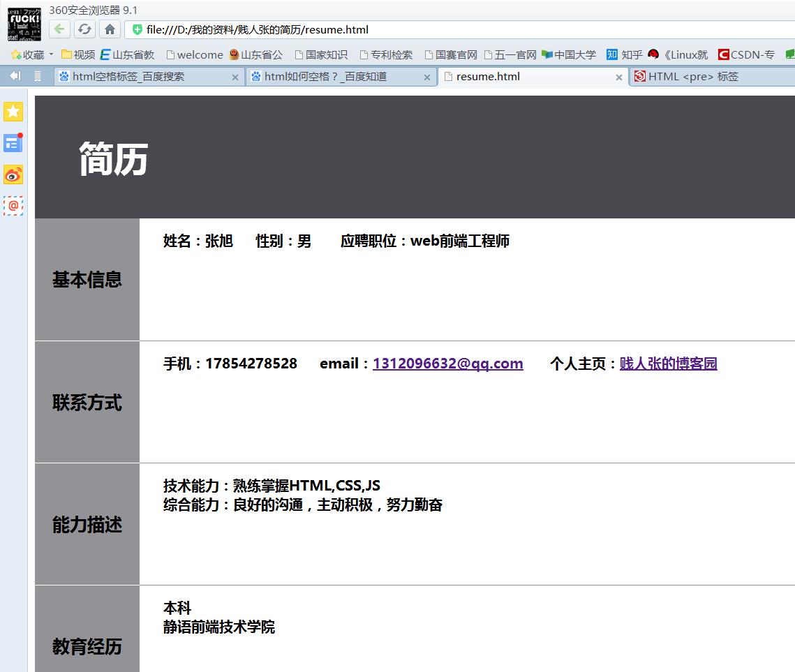The image size is (795, 672).
Task: Click the refresh page icon
Action: tap(84, 29)
